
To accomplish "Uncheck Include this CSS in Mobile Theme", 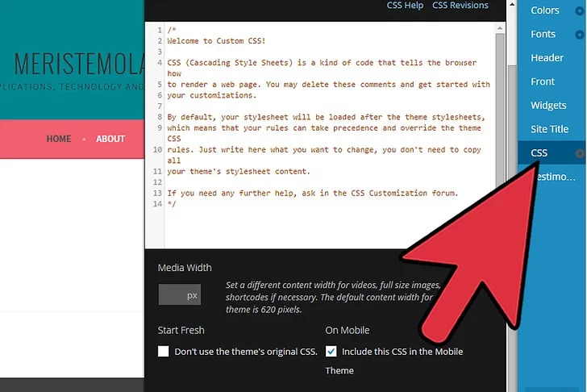I will 331,351.
